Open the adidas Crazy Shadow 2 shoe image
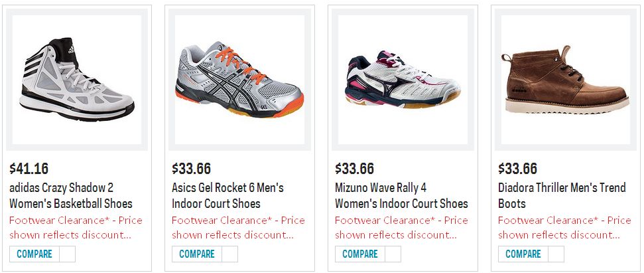644x273 pixels. point(77,79)
